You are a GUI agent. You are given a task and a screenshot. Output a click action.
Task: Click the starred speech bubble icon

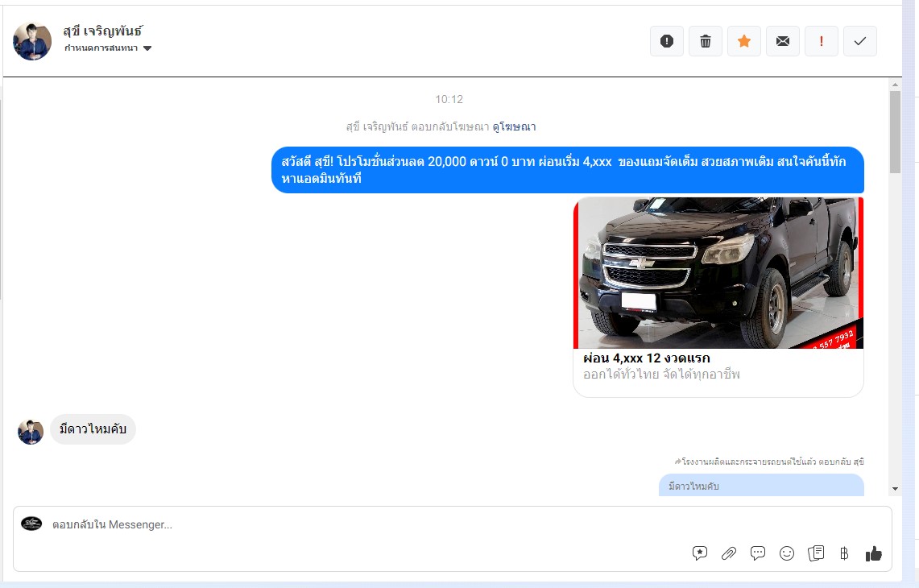700,553
